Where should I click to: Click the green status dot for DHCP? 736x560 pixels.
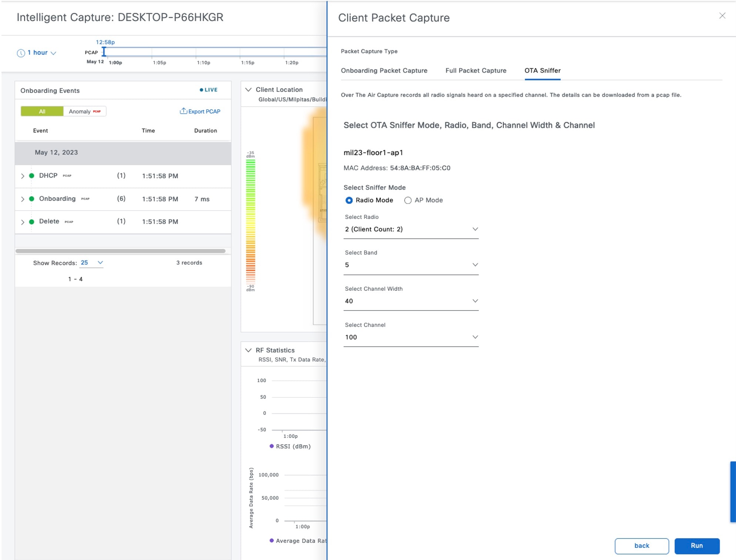[32, 176]
